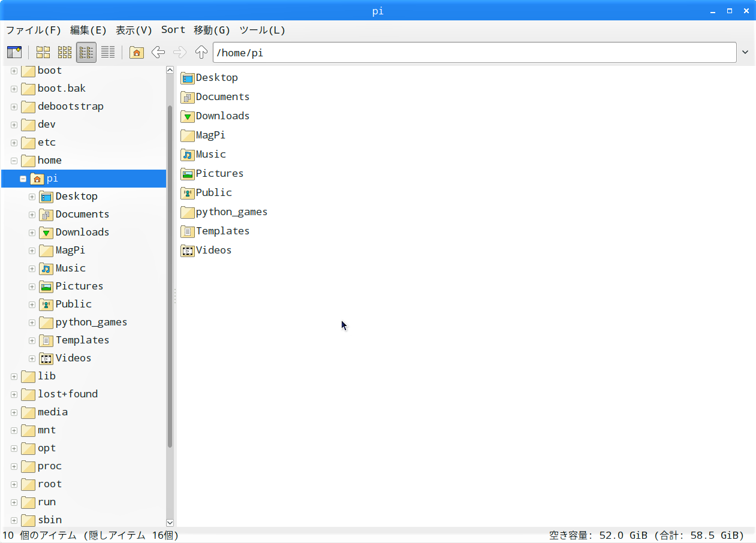Viewport: 756px width, 543px height.
Task: Collapse the pi tree node
Action: pos(23,179)
